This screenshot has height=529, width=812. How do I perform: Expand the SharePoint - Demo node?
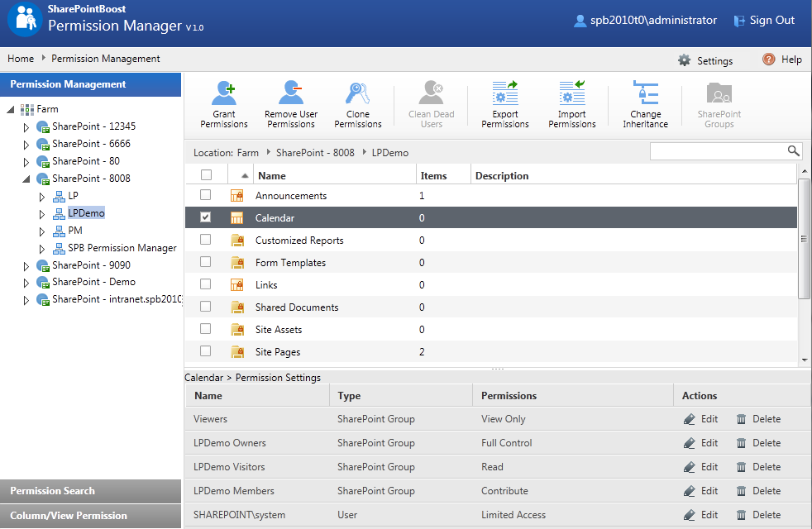[26, 284]
